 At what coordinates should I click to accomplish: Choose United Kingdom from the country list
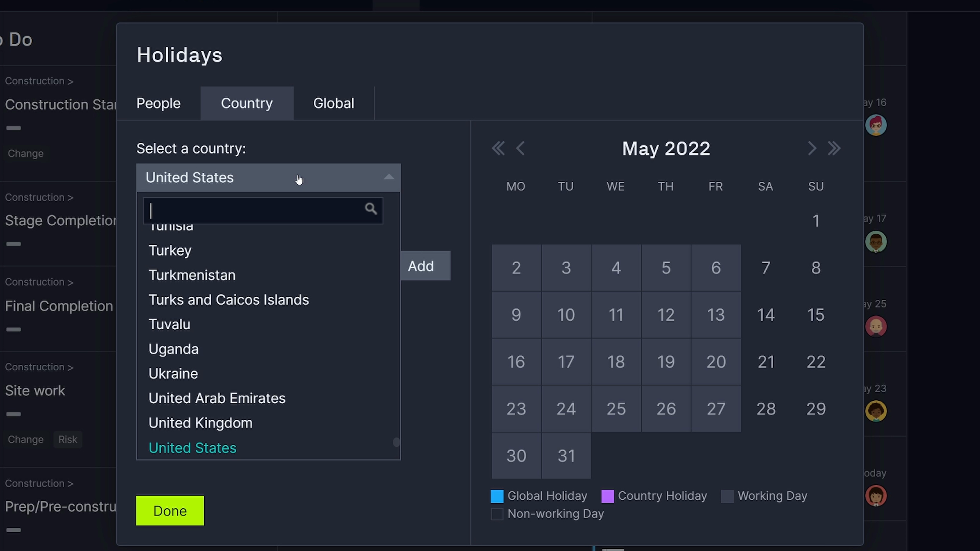tap(201, 423)
